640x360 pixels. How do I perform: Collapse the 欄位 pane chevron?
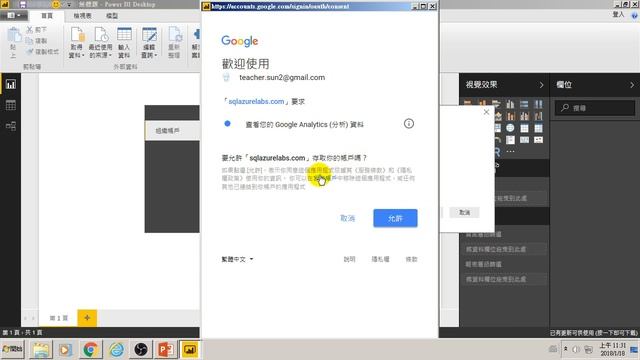pyautogui.click(x=632, y=85)
